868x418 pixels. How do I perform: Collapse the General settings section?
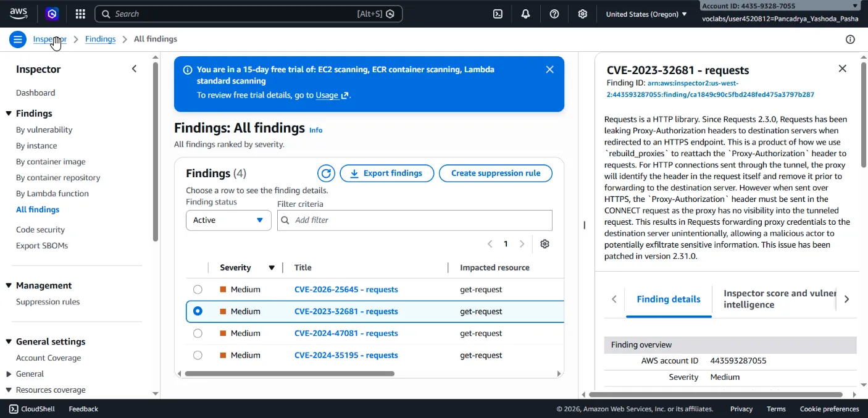click(x=9, y=341)
